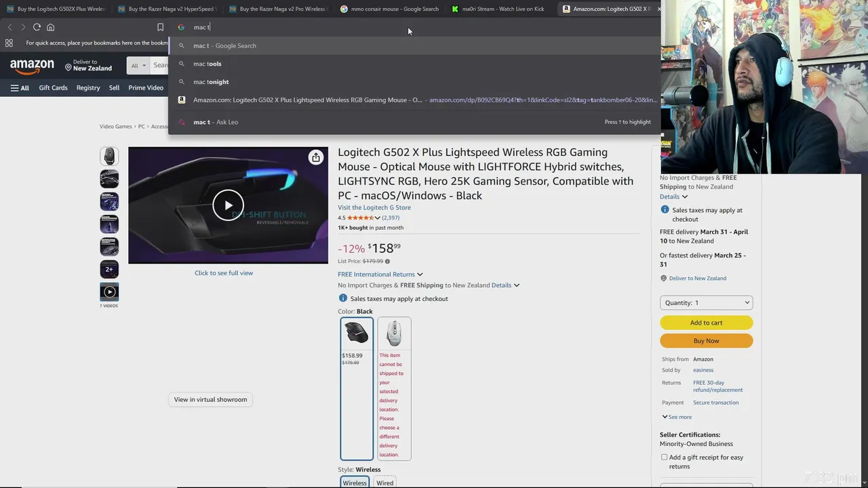The width and height of the screenshot is (868, 488).
Task: Switch to ma0ri Stream Kick tab
Action: click(500, 9)
